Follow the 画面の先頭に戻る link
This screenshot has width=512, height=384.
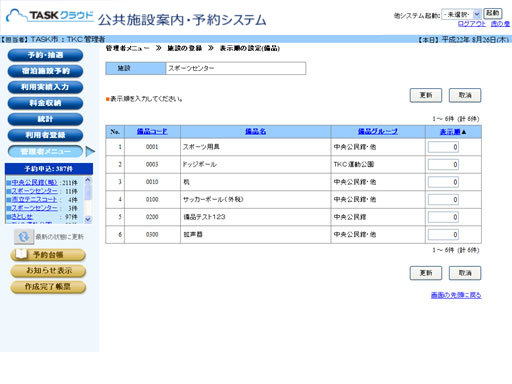pyautogui.click(x=456, y=295)
